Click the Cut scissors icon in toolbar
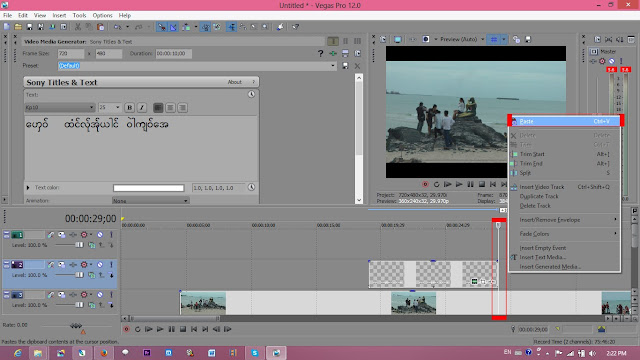 [x=78, y=27]
